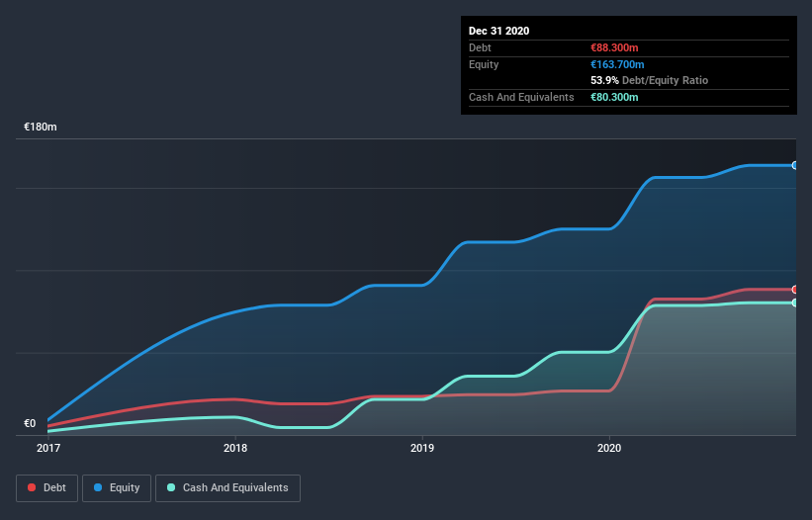The height and width of the screenshot is (520, 812).
Task: Click the €0 axis label
Action: [x=30, y=423]
